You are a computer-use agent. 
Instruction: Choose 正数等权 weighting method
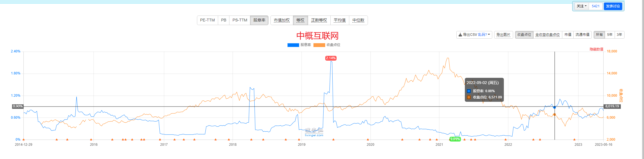(319, 20)
